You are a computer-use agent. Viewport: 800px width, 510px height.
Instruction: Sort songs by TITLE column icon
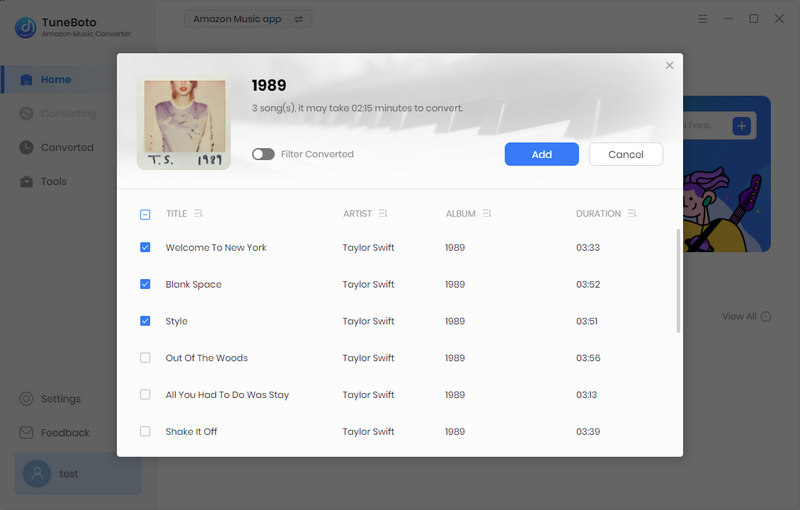pyautogui.click(x=198, y=213)
